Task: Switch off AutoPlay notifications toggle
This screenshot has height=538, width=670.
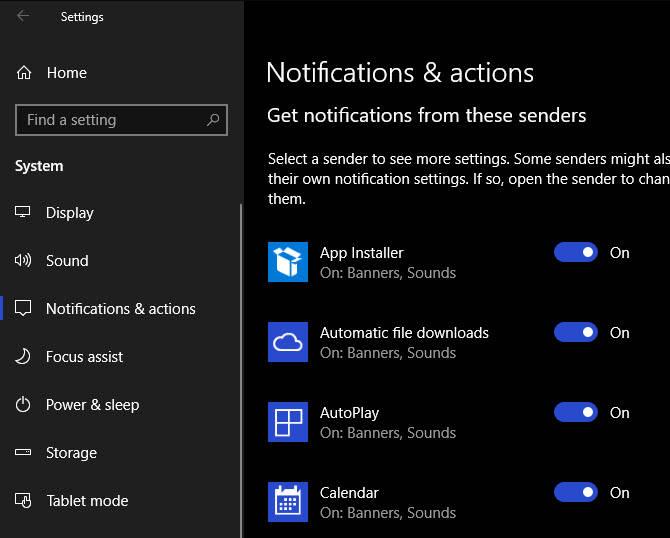Action: [576, 412]
